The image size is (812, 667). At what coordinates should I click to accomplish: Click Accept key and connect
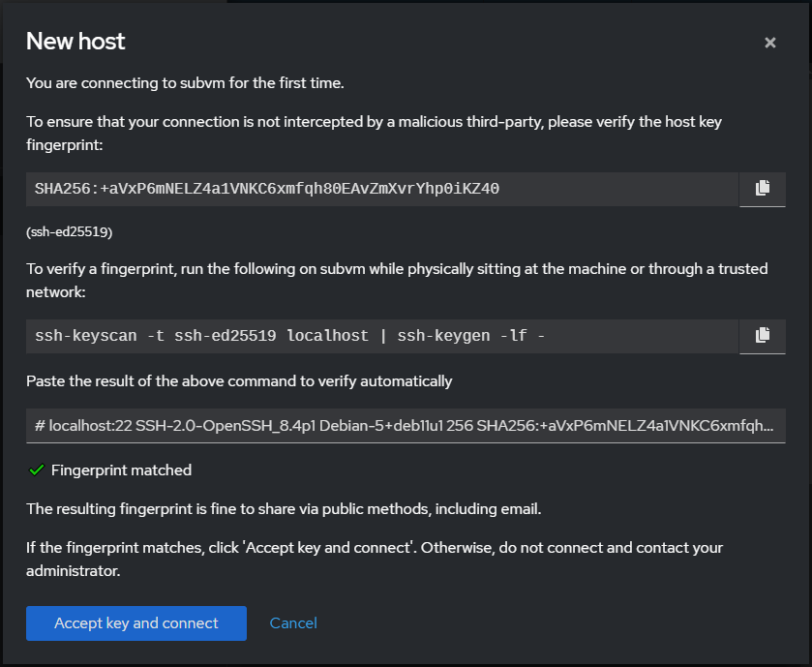(x=135, y=623)
